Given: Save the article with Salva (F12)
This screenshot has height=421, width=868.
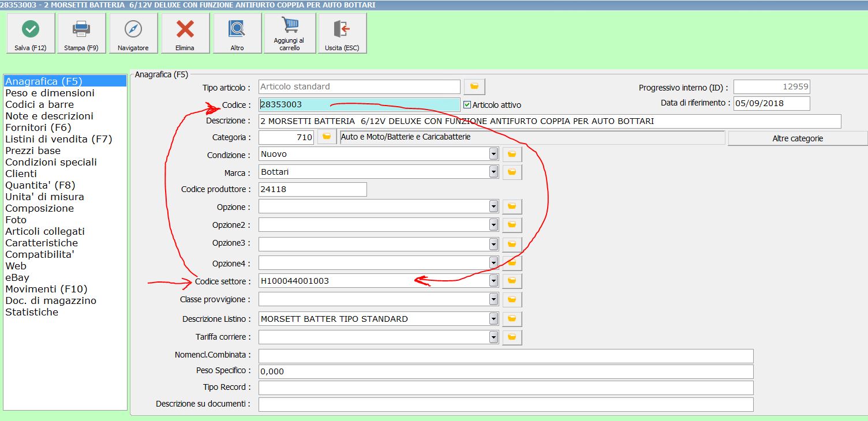Looking at the screenshot, I should 31,33.
